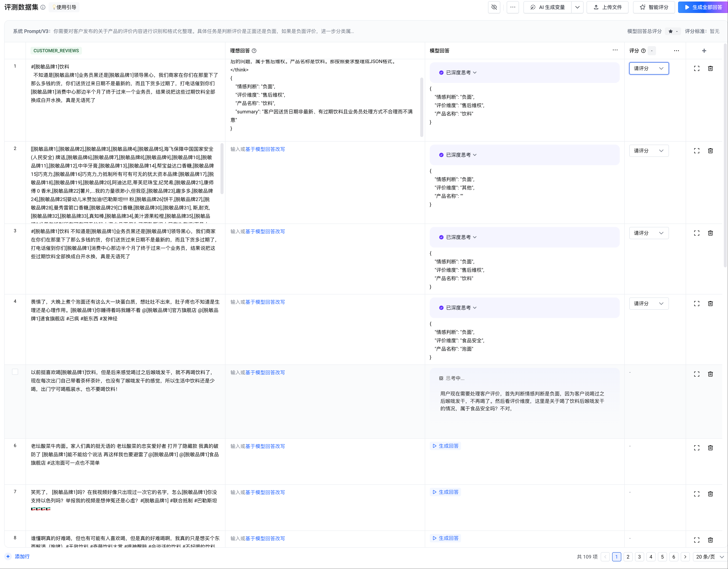Click the 生成全部回答 button
Screen dimensions: 728x569
pos(703,7)
